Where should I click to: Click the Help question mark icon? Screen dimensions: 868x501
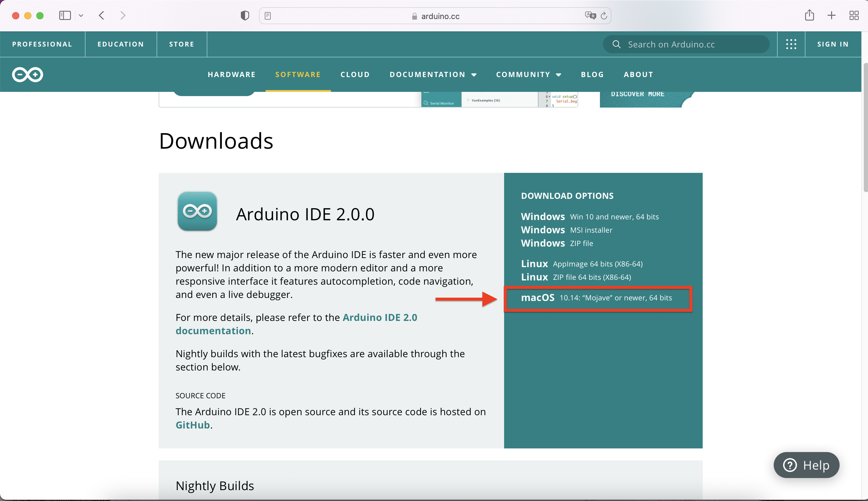[x=789, y=465]
